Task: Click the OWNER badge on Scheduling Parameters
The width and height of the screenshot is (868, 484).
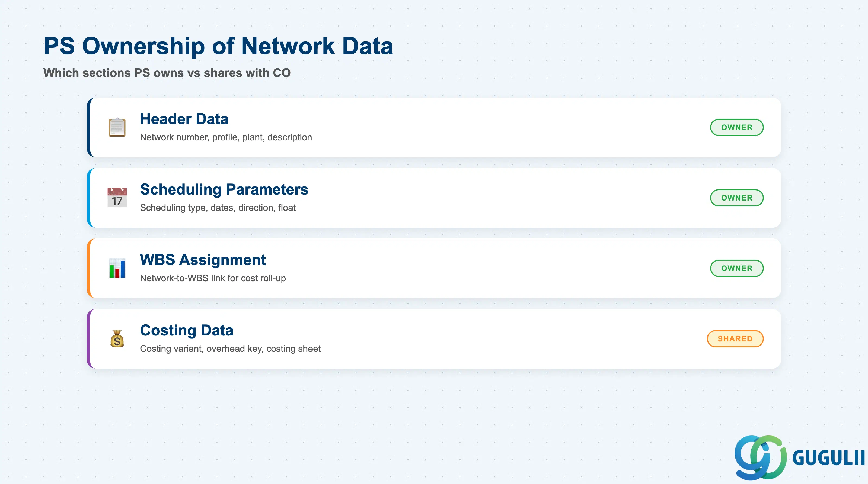Action: point(737,198)
